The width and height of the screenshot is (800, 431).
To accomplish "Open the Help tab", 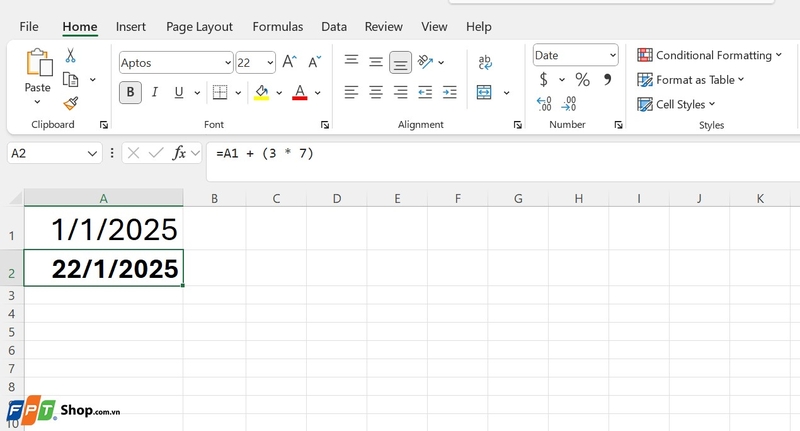I will [x=479, y=27].
